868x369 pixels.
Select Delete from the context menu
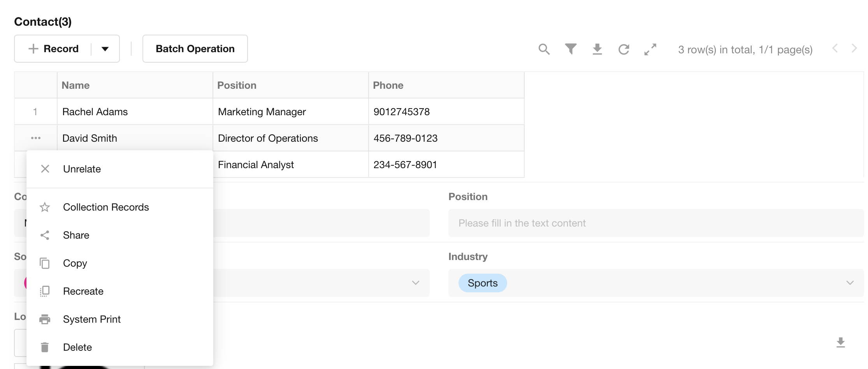[77, 347]
